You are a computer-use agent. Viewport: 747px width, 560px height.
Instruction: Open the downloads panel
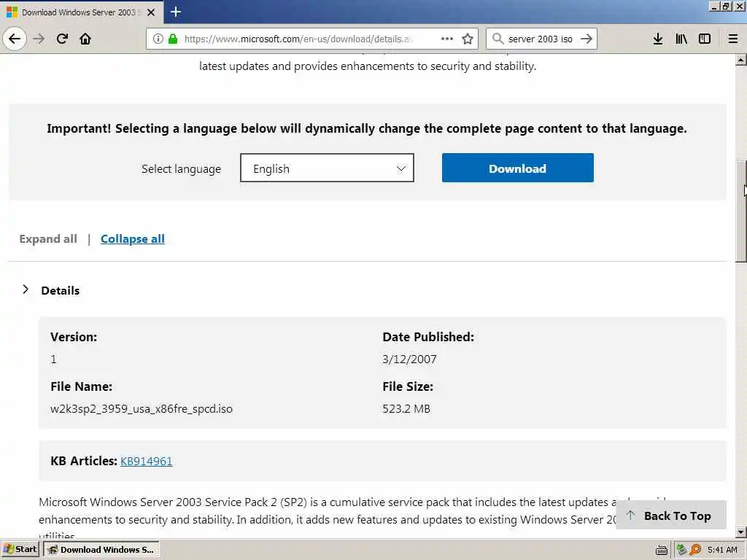pos(658,39)
